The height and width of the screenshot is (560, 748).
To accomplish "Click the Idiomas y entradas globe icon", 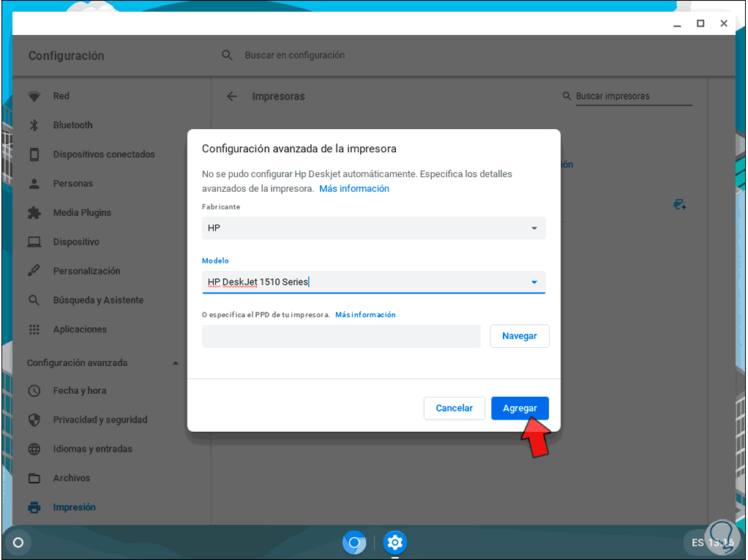I will tap(34, 449).
